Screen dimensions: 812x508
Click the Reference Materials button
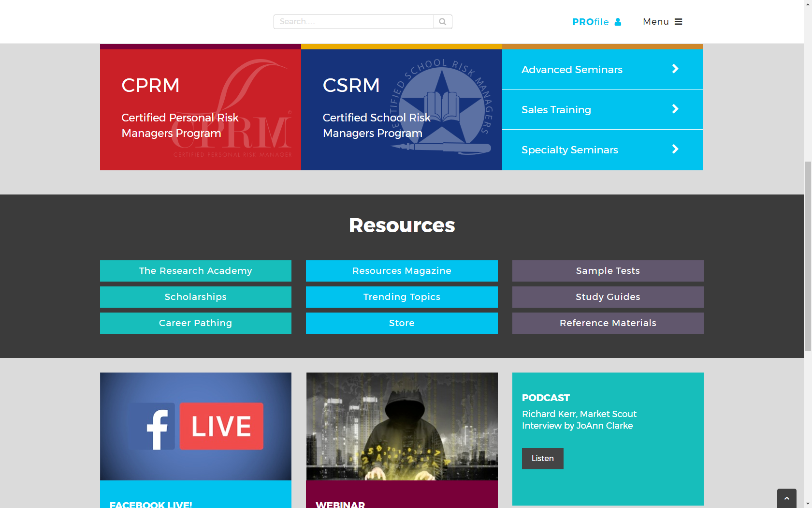[608, 323]
